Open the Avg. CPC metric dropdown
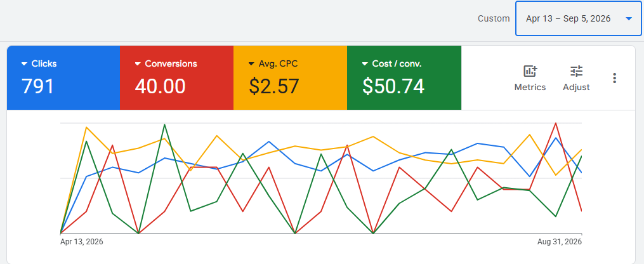Screen dimensions: 644x264 point(251,64)
